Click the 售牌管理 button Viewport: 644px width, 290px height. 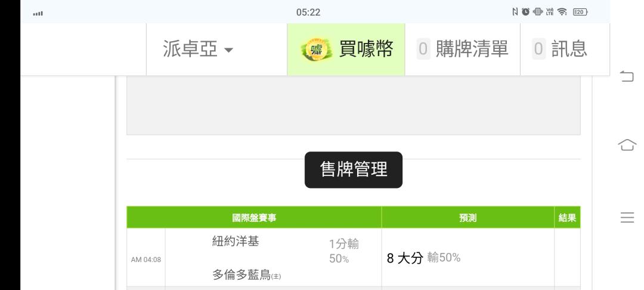click(353, 169)
